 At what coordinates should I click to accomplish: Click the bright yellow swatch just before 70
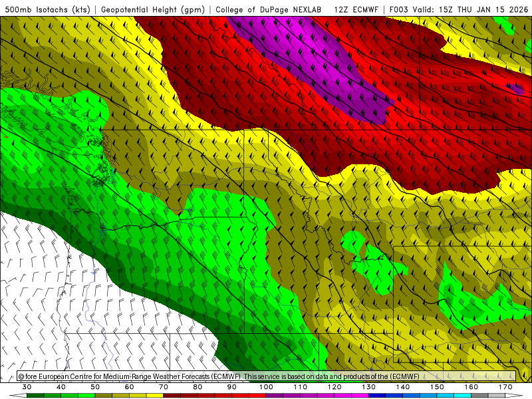155,396
